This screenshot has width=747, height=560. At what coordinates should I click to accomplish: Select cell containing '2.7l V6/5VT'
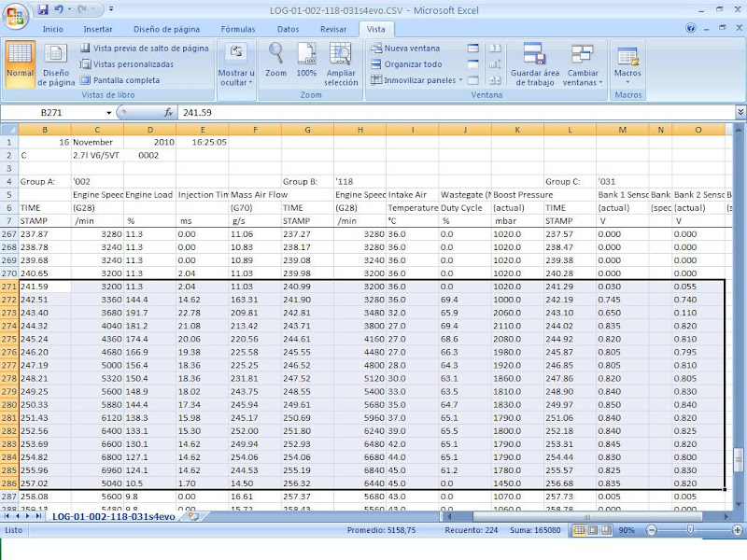tap(97, 155)
